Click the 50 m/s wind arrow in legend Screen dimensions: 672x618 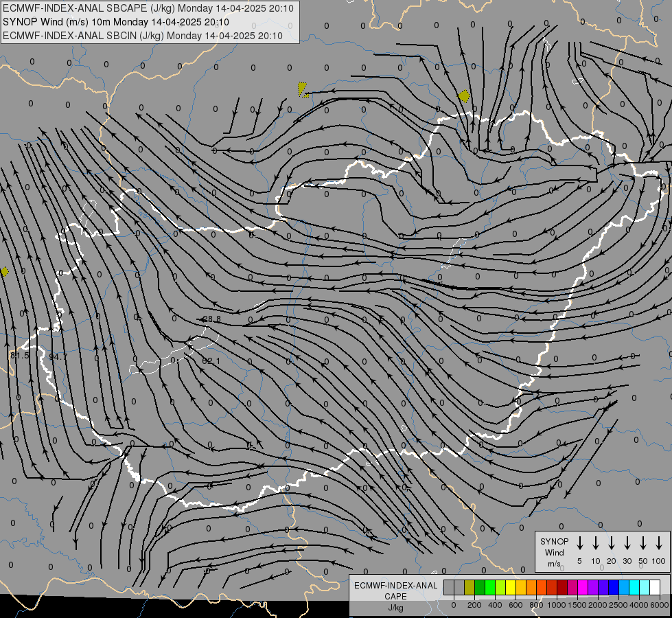point(643,543)
